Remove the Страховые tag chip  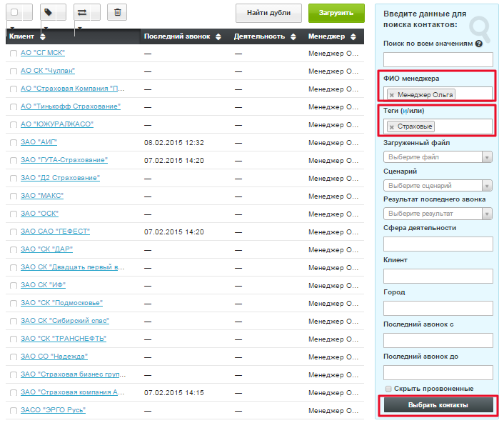point(391,126)
